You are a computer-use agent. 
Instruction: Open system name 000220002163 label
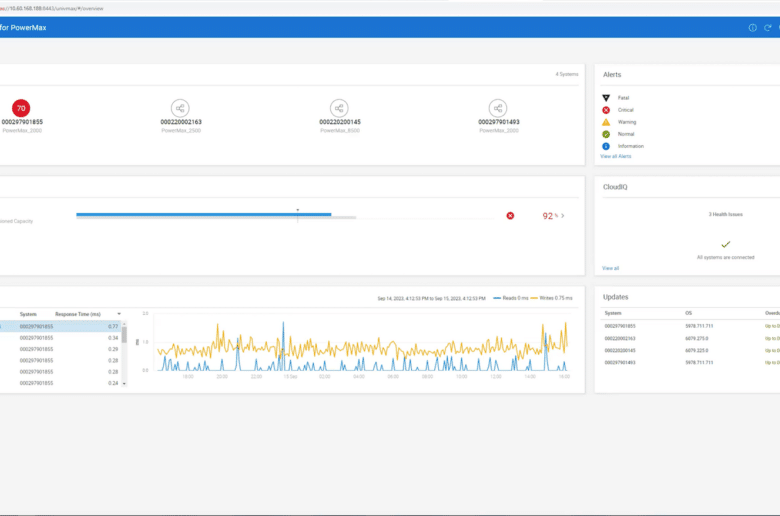point(181,122)
